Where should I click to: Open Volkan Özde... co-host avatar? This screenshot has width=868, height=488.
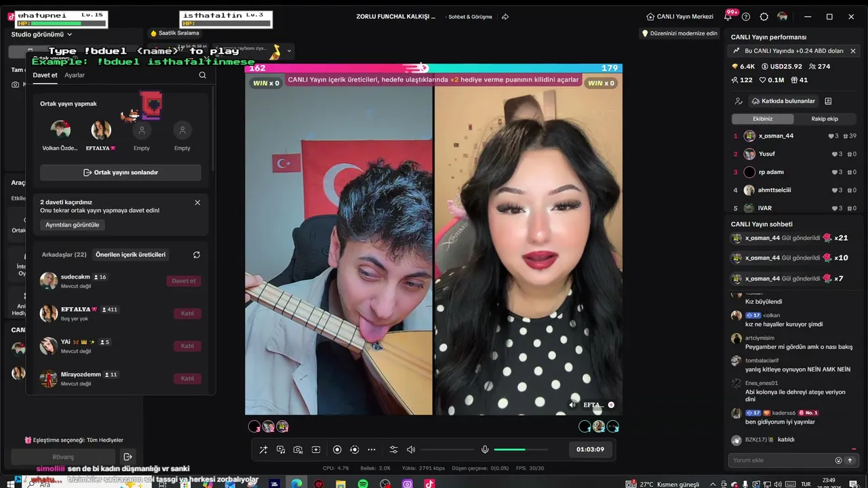60,129
